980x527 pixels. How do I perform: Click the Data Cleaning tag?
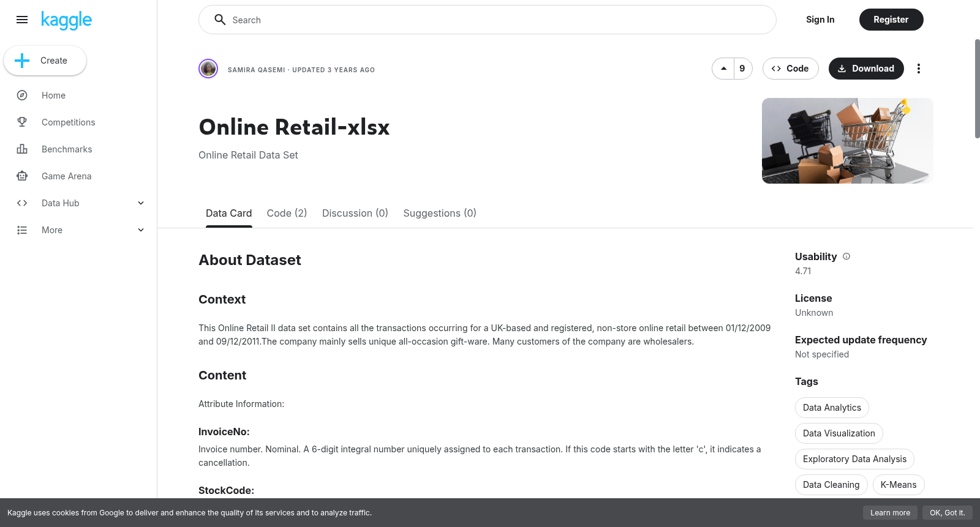[831, 485]
